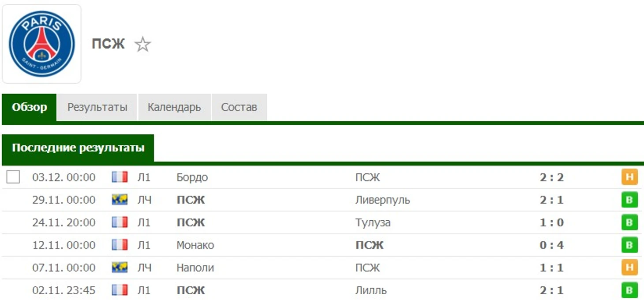Tick the checkbox for Бордо match
Viewport: 644px width, 300px height.
point(13,177)
